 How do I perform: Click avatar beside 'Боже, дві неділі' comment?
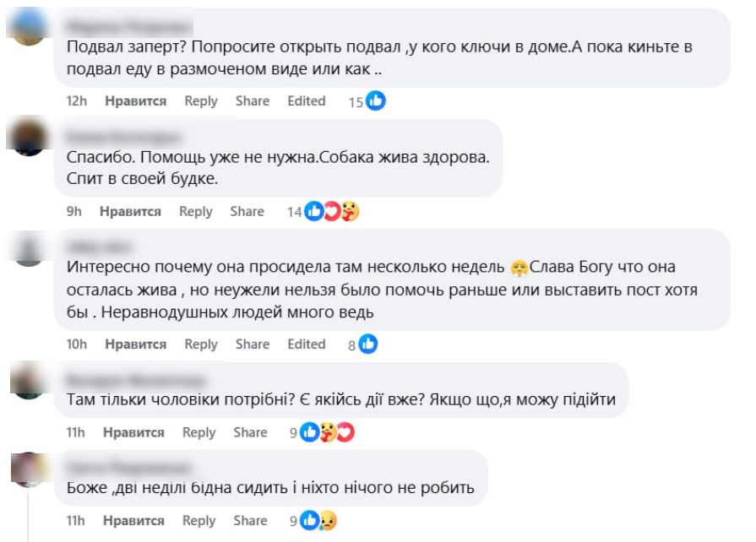[30, 469]
